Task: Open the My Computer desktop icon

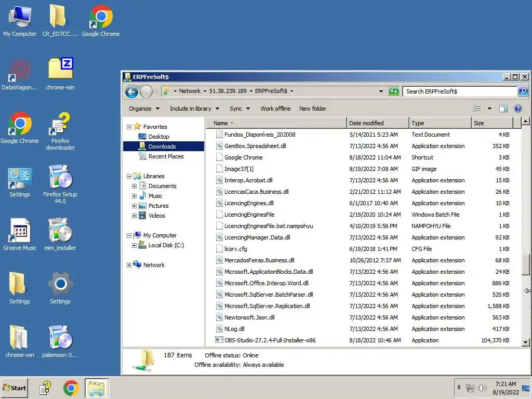Action: (x=20, y=20)
